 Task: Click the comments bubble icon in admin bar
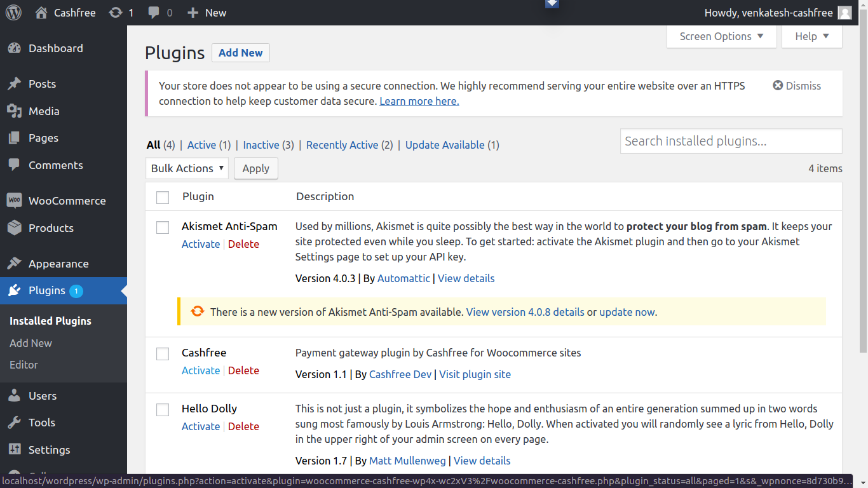154,13
